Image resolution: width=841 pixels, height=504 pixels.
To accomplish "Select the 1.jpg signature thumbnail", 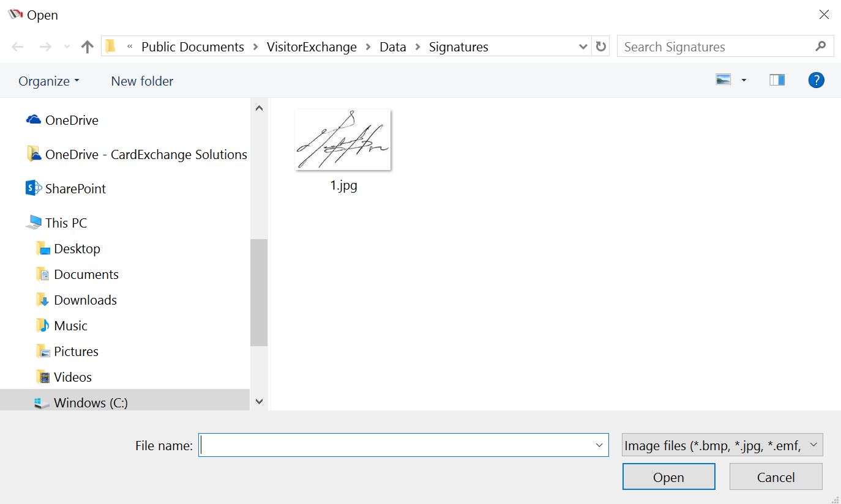I will click(343, 141).
